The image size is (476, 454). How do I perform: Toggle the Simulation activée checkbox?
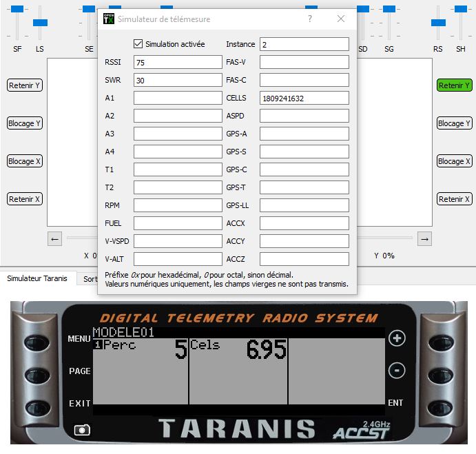[138, 43]
